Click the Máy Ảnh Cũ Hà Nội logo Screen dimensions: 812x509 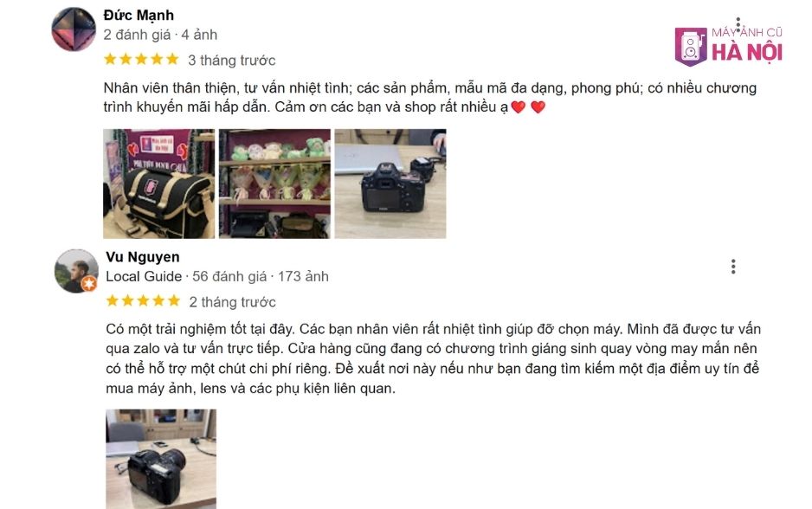[x=729, y=47]
